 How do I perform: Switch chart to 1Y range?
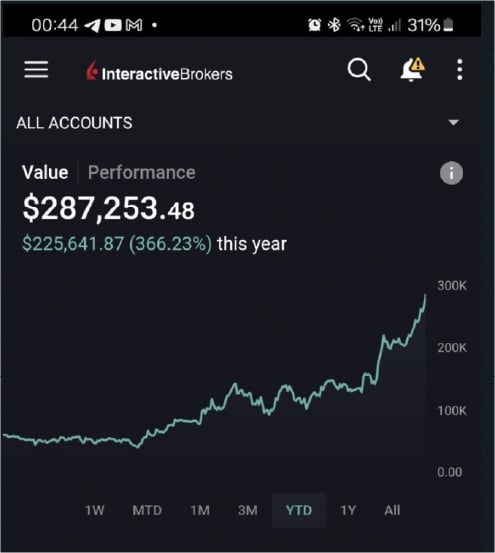(348, 510)
